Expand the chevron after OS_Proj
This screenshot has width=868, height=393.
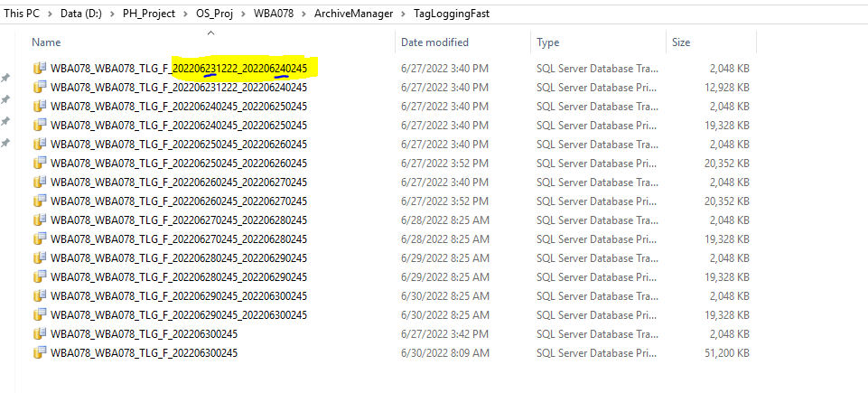pyautogui.click(x=244, y=14)
